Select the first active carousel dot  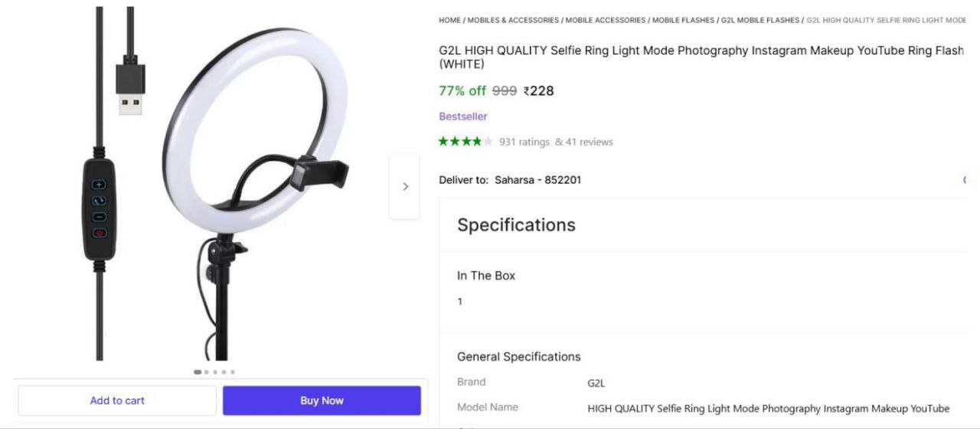[x=198, y=372]
